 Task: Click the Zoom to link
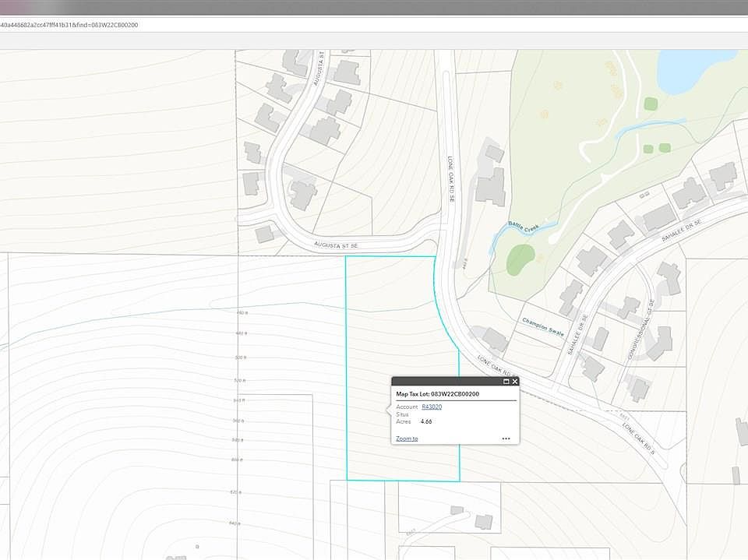pyautogui.click(x=407, y=438)
